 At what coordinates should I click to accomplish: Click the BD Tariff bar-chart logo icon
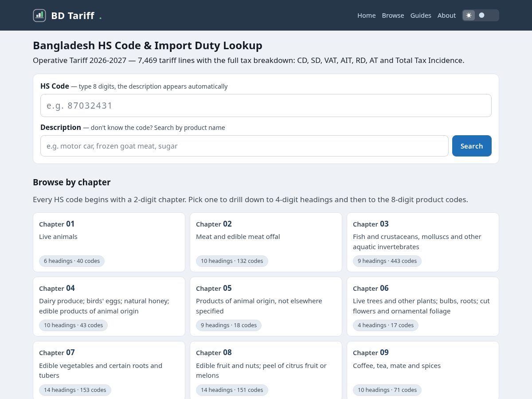(39, 16)
